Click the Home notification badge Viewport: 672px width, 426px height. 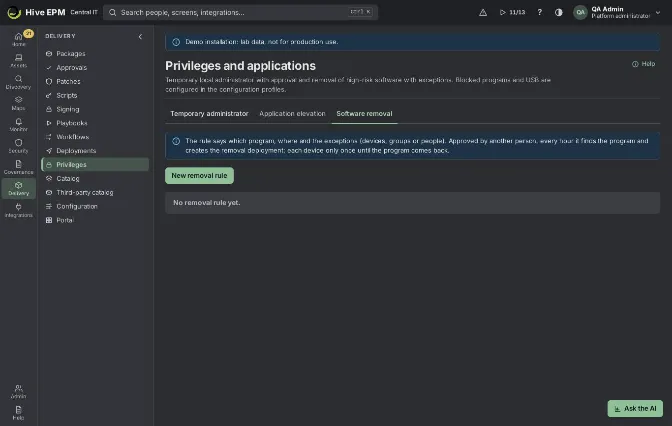point(28,33)
